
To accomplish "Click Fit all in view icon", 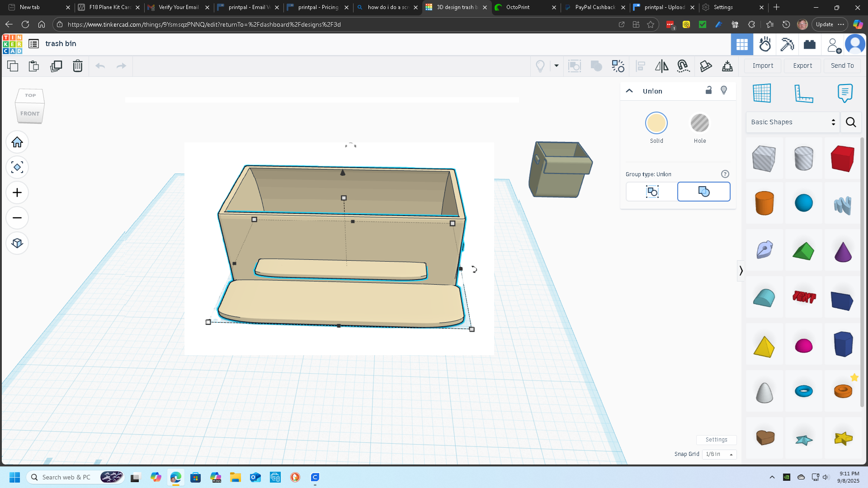I will pos(17,168).
